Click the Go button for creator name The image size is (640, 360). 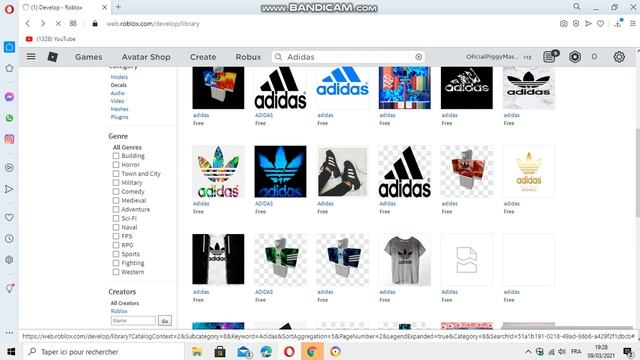tap(164, 321)
